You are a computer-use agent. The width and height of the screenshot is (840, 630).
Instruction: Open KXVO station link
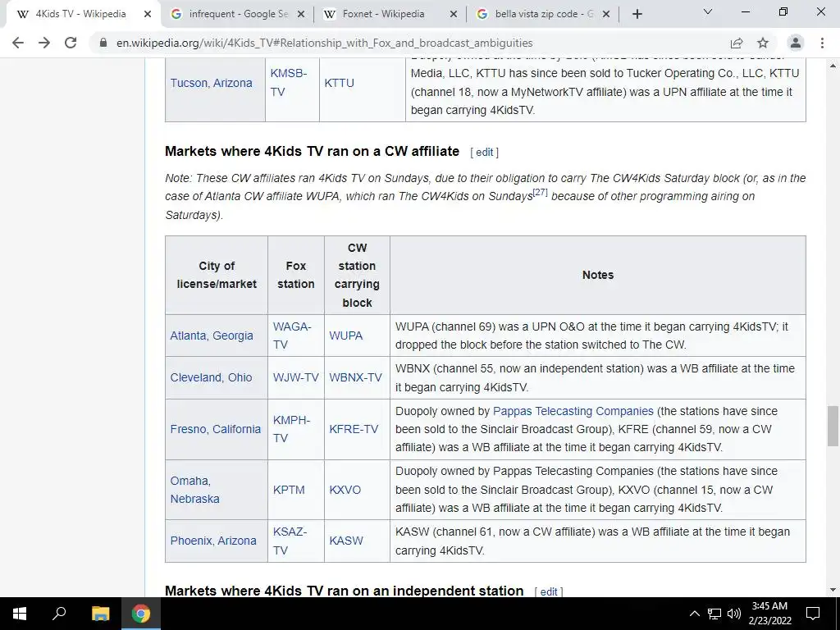click(345, 490)
